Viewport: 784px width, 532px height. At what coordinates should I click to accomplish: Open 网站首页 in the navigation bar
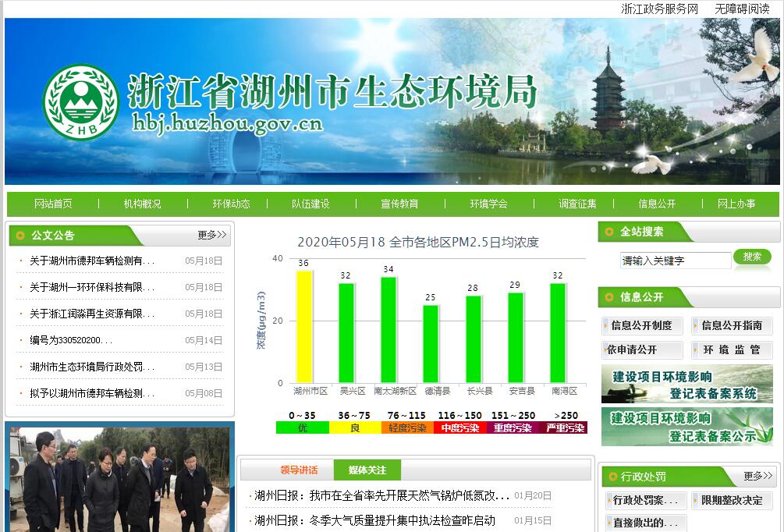[53, 204]
